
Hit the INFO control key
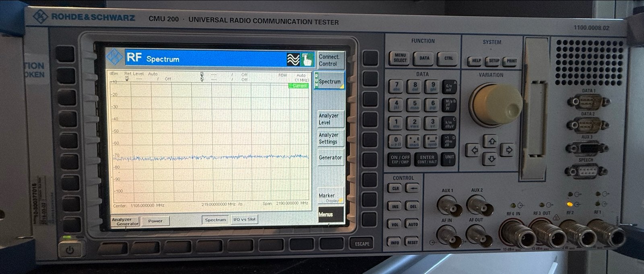[x=395, y=242]
